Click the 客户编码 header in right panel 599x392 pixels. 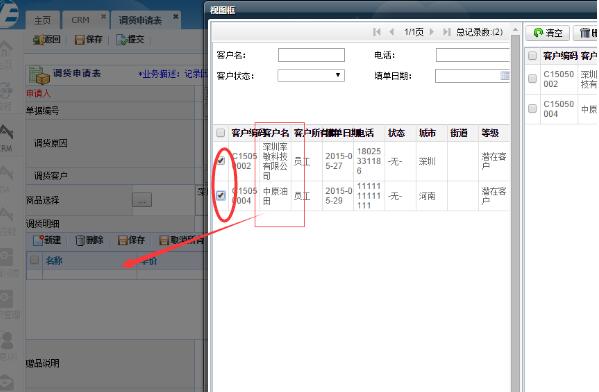pyautogui.click(x=560, y=56)
